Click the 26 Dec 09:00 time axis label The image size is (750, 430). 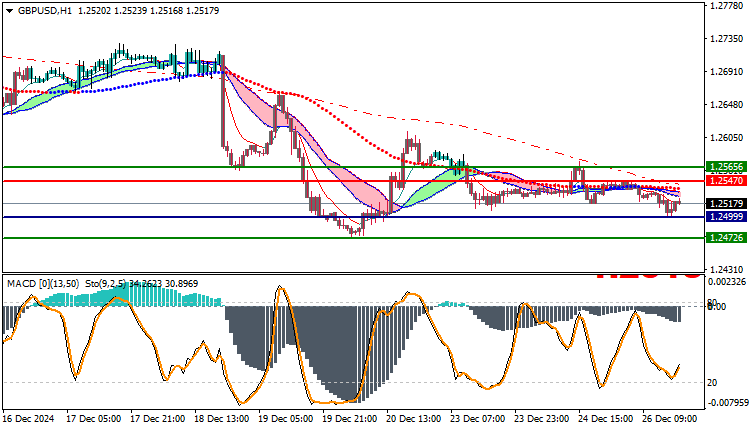(x=670, y=419)
